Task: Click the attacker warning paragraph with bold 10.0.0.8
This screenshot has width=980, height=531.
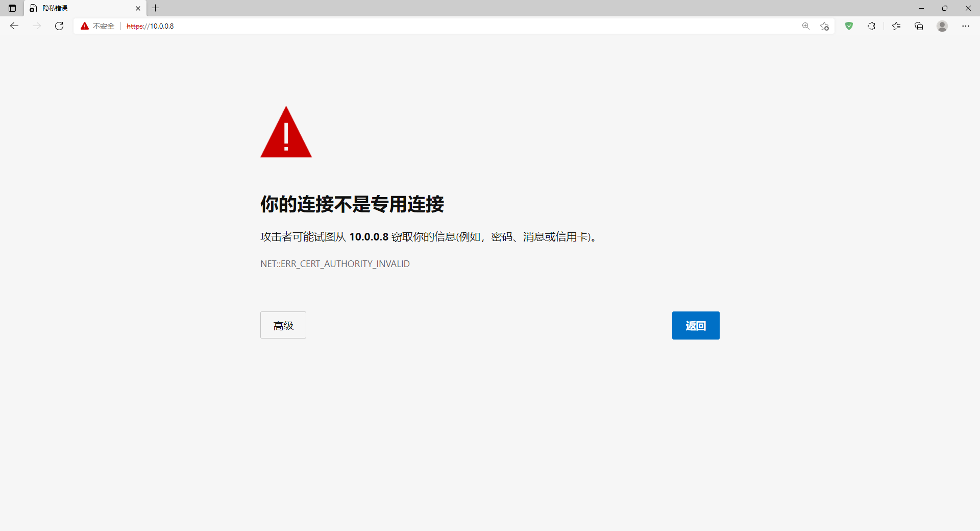Action: click(x=429, y=237)
